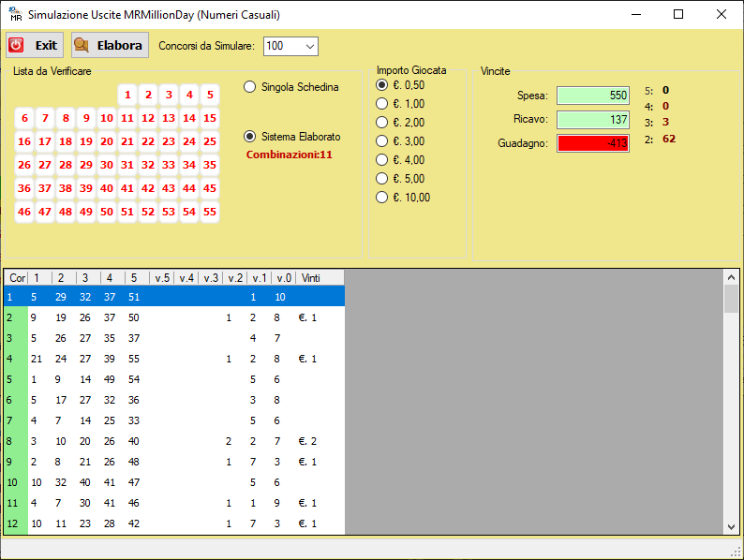744x560 pixels.
Task: Click scrollbar down arrow in results table
Action: click(731, 527)
